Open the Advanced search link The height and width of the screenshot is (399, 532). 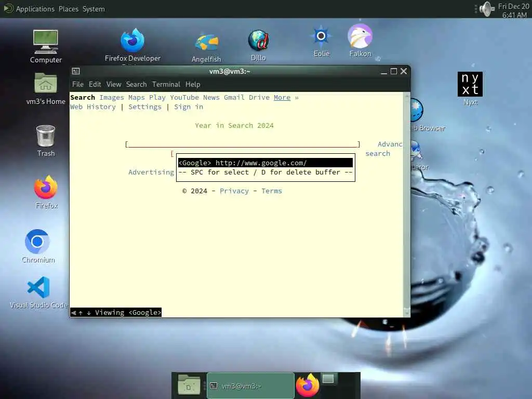pos(384,149)
